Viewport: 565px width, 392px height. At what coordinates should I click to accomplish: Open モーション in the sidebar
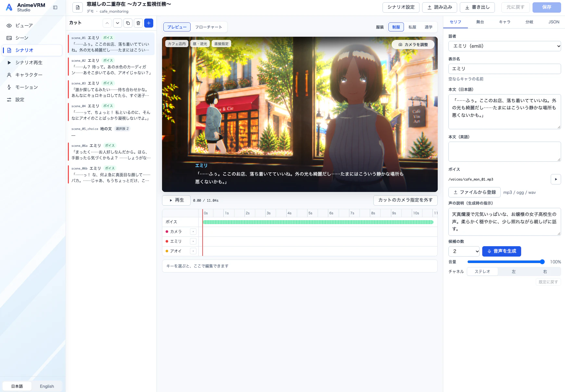click(x=32, y=87)
